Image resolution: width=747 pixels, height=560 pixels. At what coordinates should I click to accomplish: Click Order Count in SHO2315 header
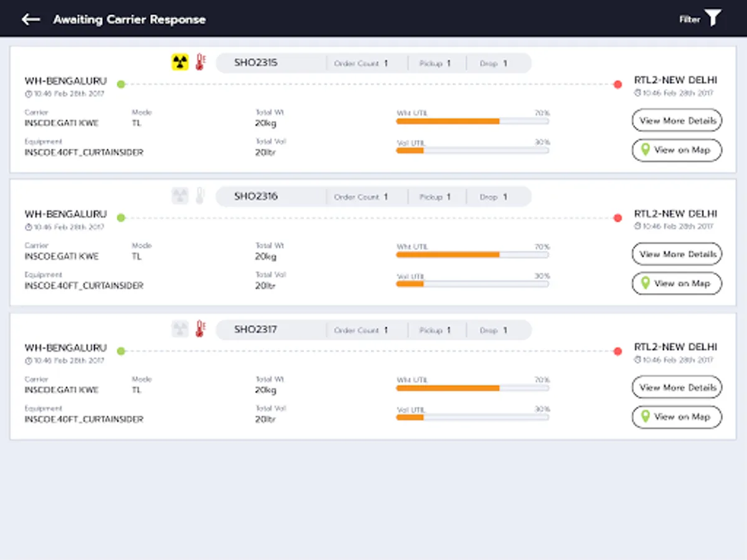click(x=361, y=63)
